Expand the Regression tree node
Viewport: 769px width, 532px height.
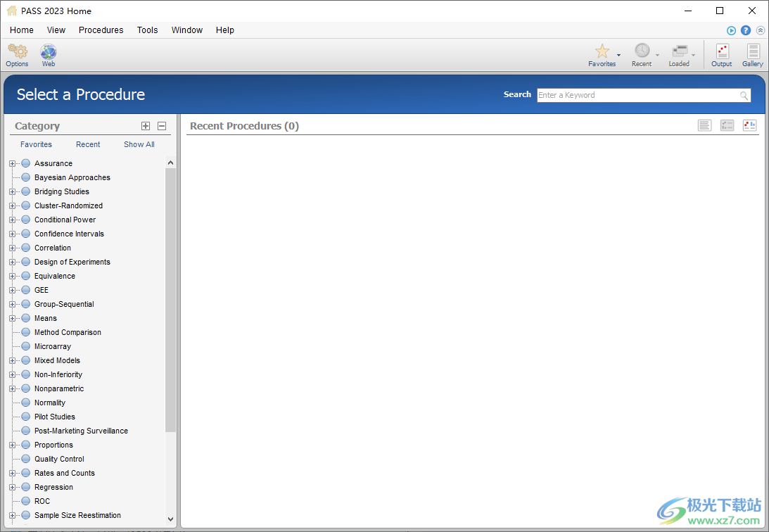(12, 488)
